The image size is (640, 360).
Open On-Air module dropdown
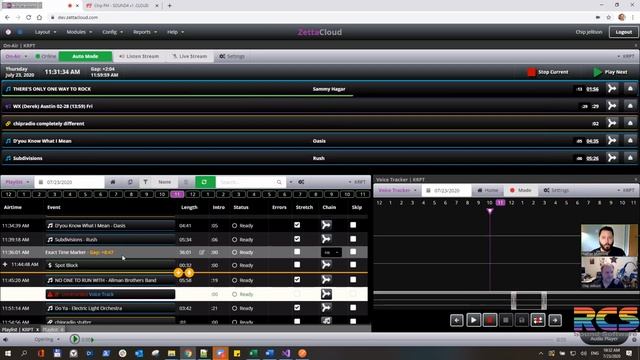[16, 56]
